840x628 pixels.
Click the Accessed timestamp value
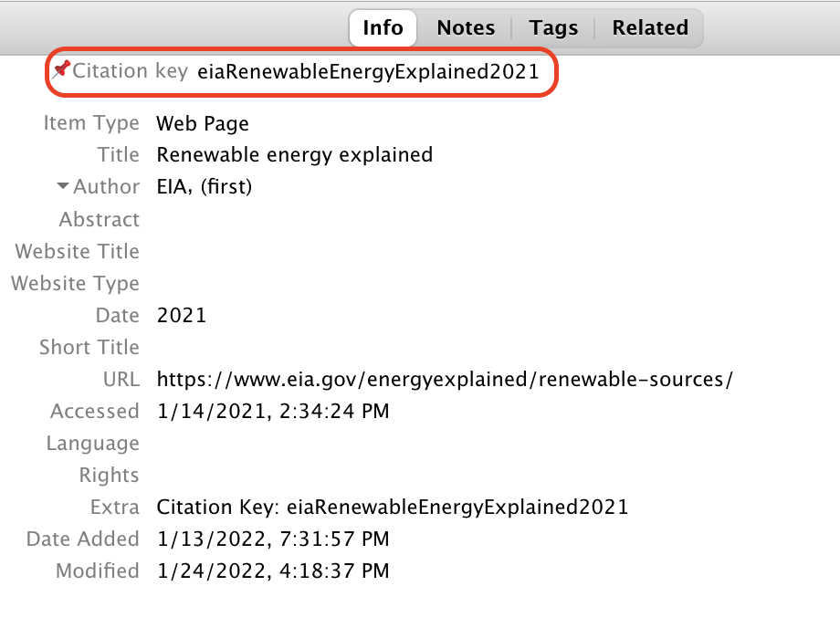(x=272, y=411)
